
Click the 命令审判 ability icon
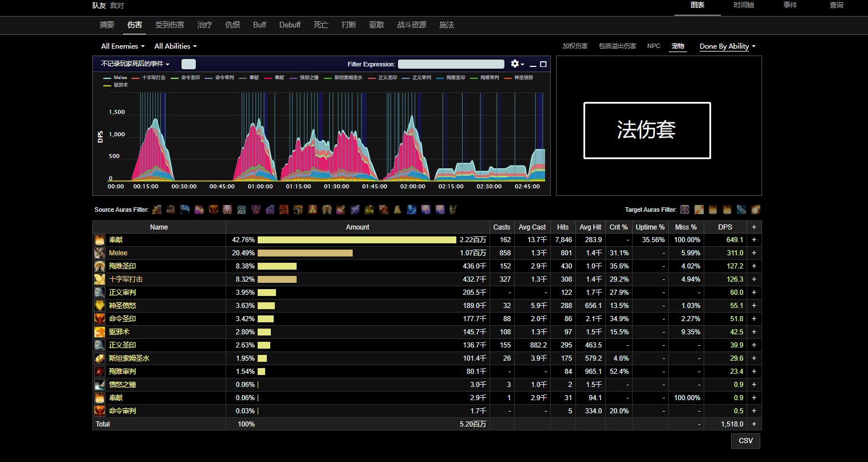point(100,411)
